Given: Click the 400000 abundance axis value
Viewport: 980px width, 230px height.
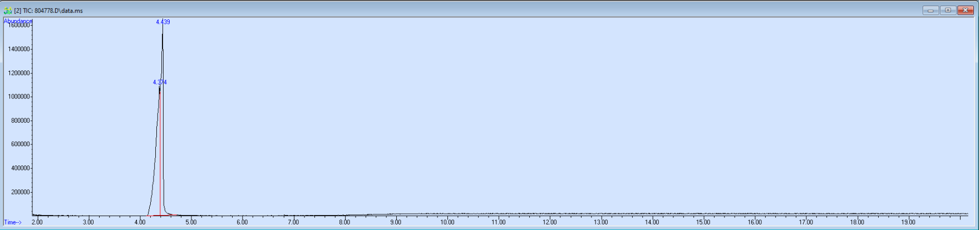Looking at the screenshot, I should tap(21, 168).
